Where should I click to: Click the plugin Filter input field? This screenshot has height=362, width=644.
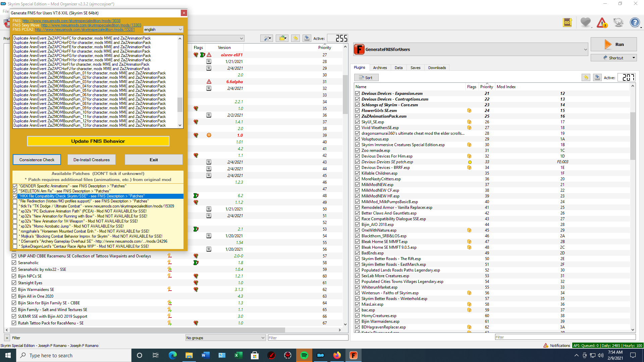click(565, 337)
